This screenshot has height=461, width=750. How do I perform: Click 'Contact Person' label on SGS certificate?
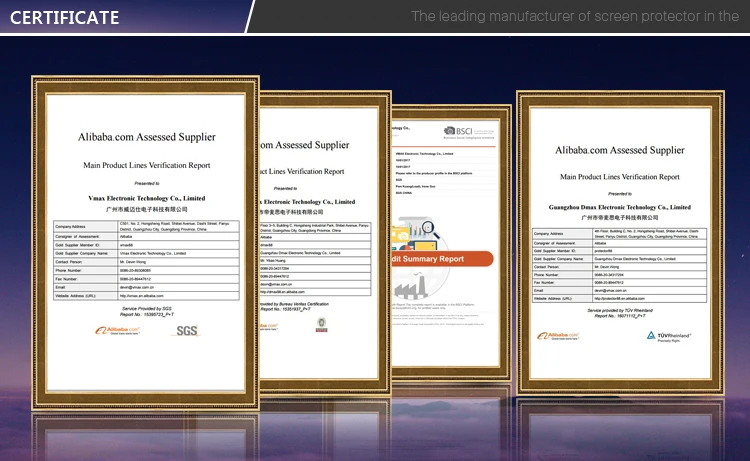[x=68, y=262]
